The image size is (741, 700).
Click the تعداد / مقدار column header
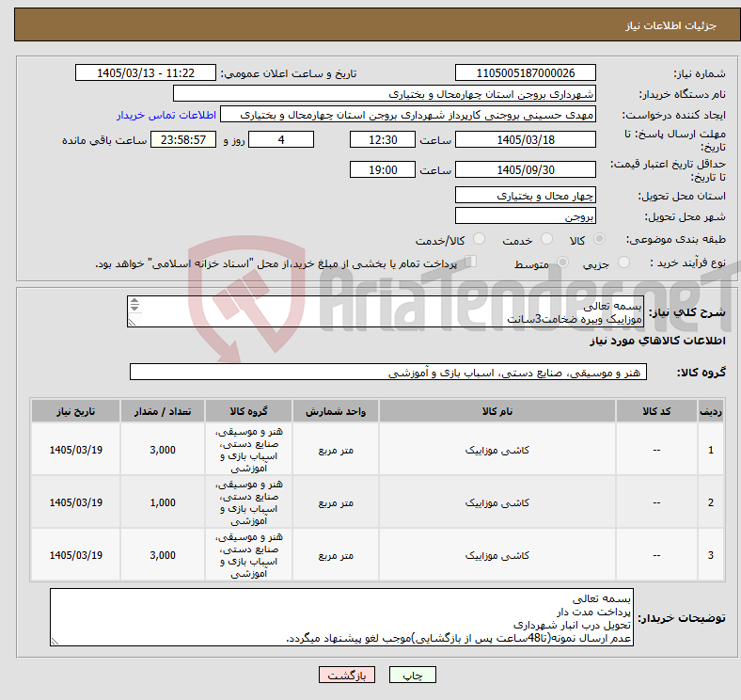pos(163,411)
